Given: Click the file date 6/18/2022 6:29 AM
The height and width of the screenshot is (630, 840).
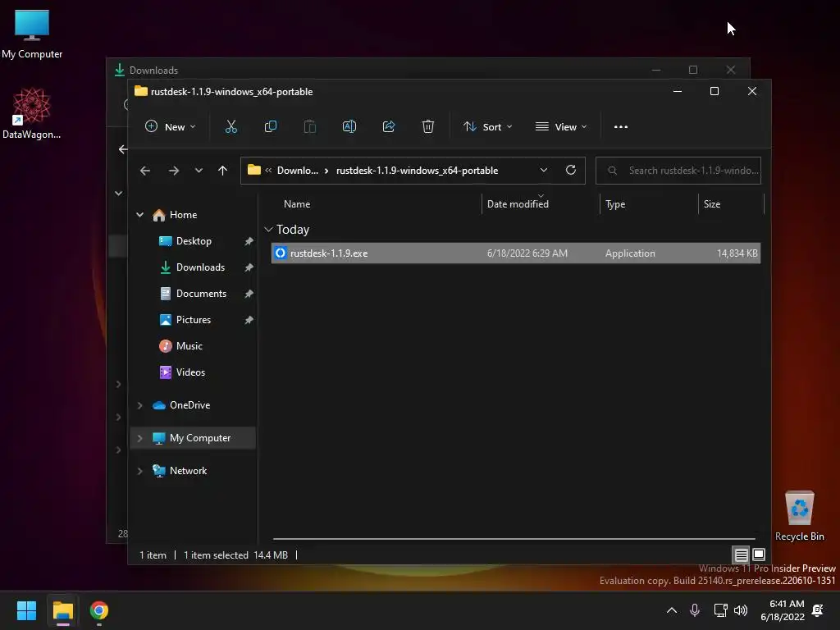Looking at the screenshot, I should click(x=527, y=253).
